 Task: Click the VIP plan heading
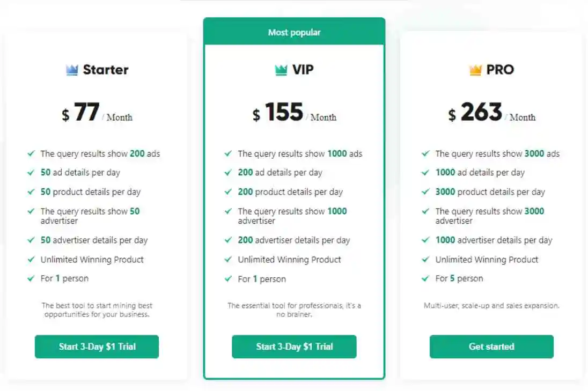click(x=303, y=70)
